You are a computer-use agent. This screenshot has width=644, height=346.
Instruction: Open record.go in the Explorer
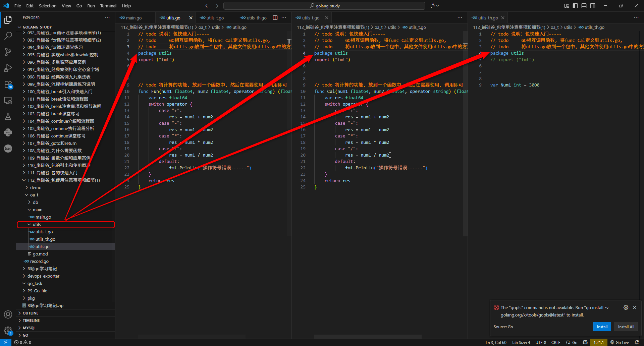66,261
